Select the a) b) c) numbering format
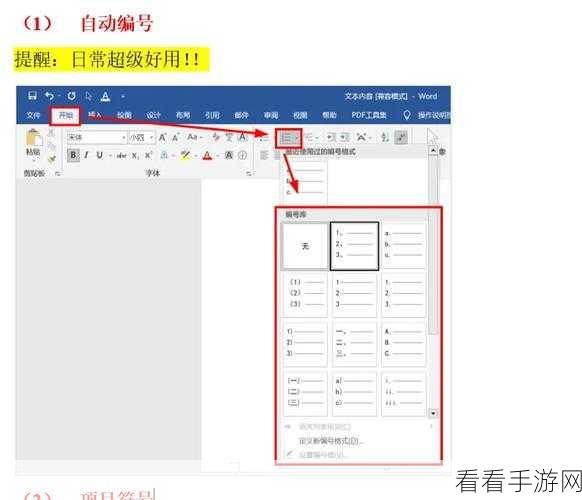 point(354,393)
